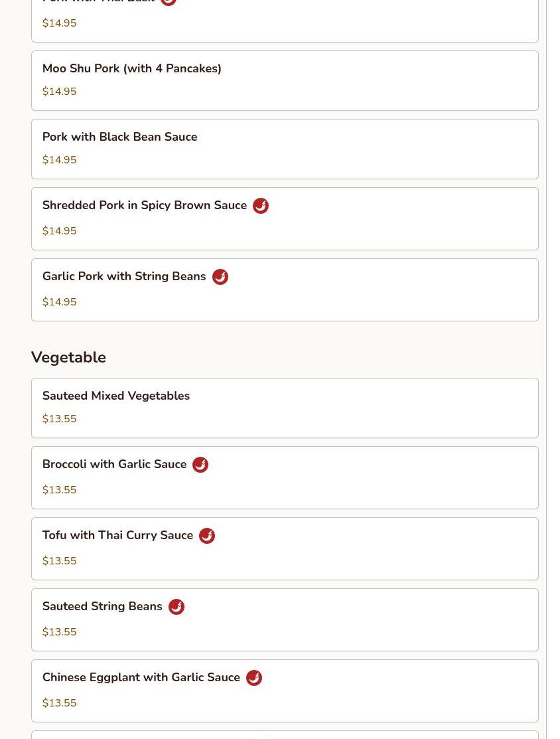The image size is (560, 739).
Task: Click spicy icon on Broccoli with Garlic Sauce
Action: 200,465
